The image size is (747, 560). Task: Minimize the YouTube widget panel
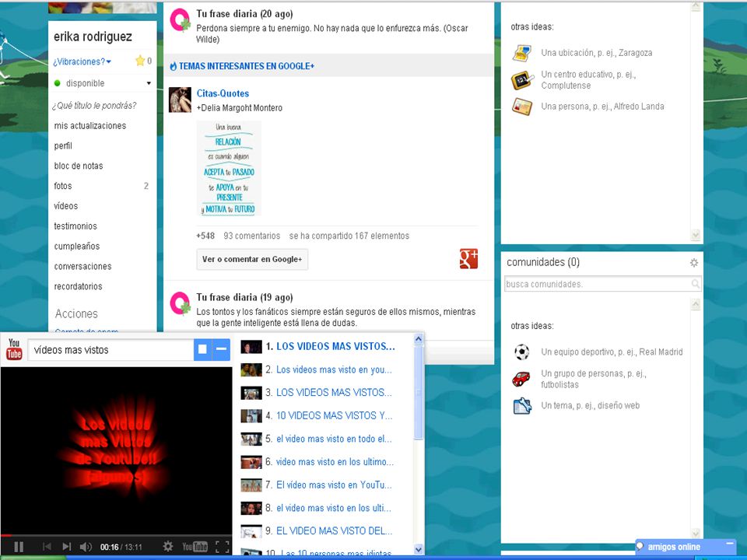pos(221,349)
